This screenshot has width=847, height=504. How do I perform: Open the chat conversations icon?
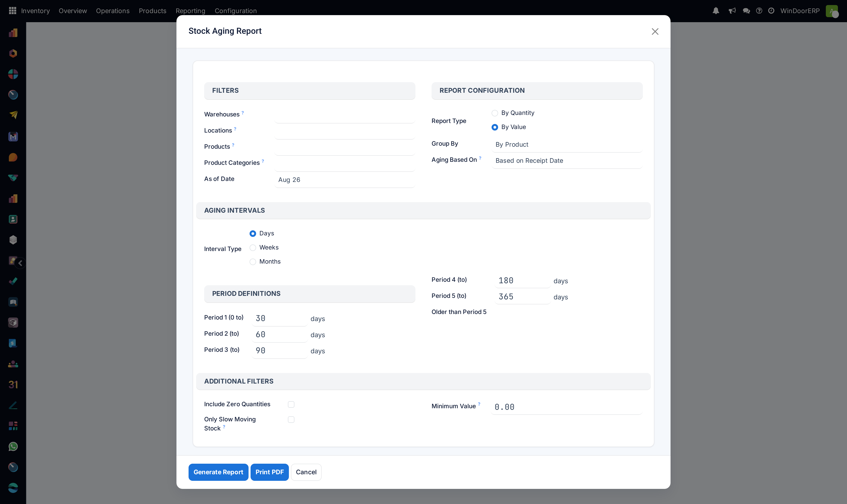coord(746,11)
